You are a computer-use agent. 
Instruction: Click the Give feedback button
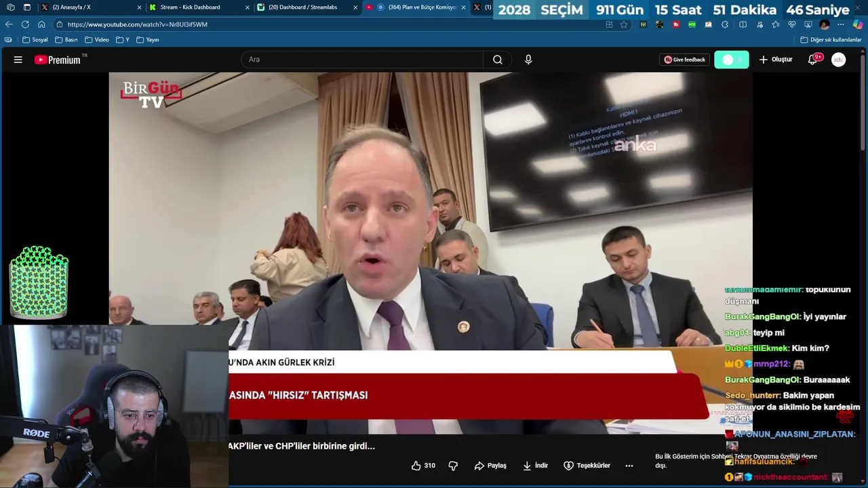[x=684, y=60]
